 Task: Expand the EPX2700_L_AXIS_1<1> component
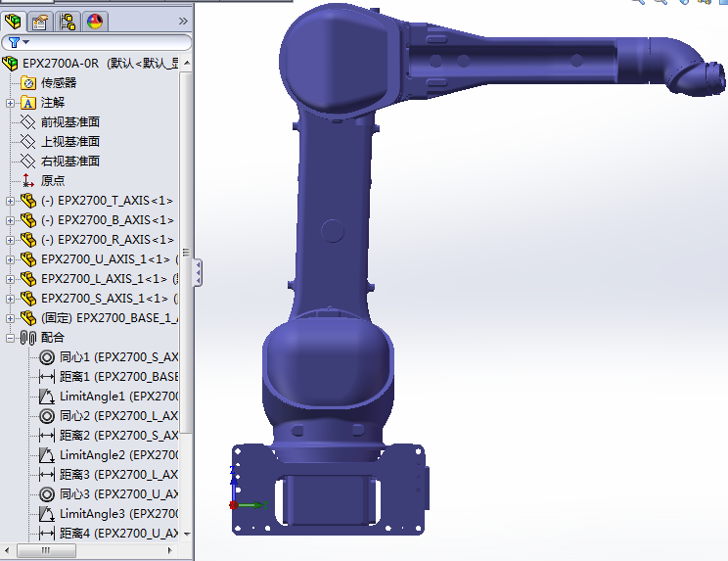[10, 279]
